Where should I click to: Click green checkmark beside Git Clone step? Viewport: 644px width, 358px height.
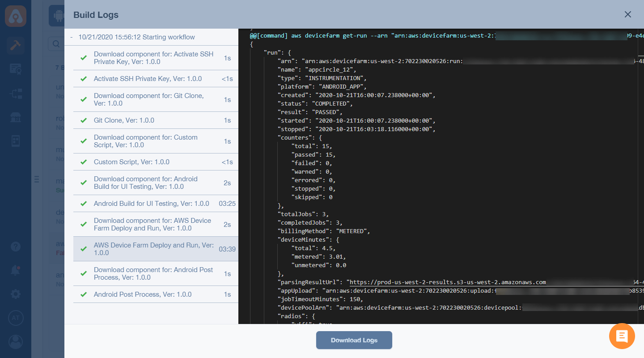tap(83, 120)
